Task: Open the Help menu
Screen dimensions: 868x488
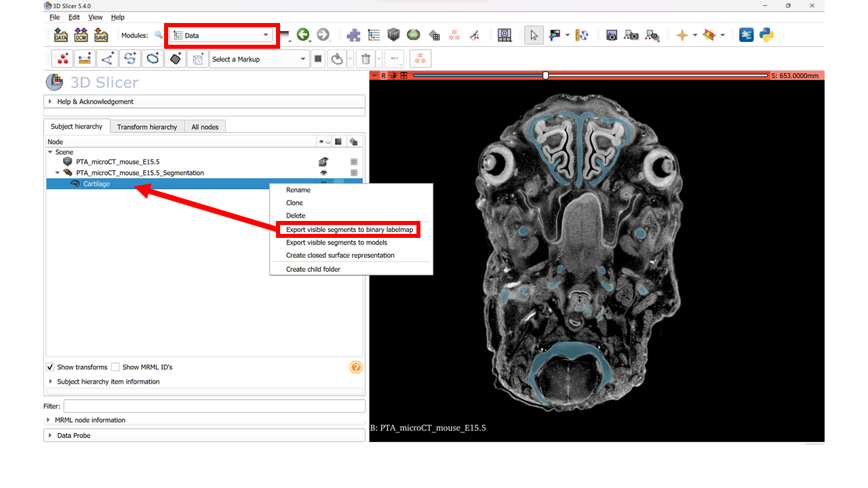Action: coord(118,17)
